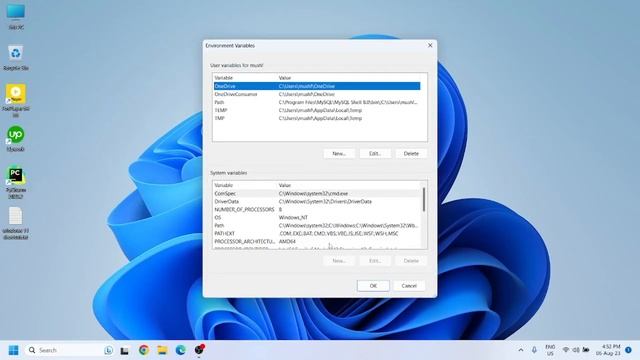Screen dimensions: 640x360
Task: Open the blue notification badge
Action: (628, 350)
